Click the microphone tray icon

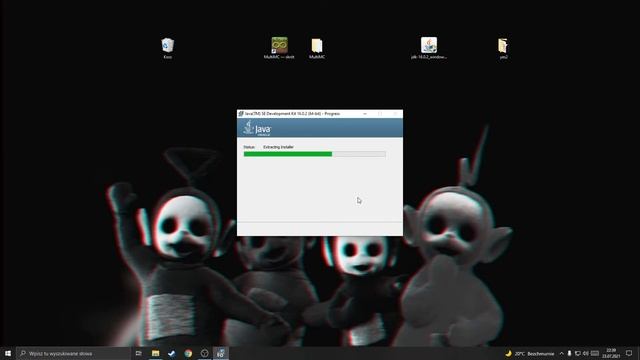pos(569,353)
